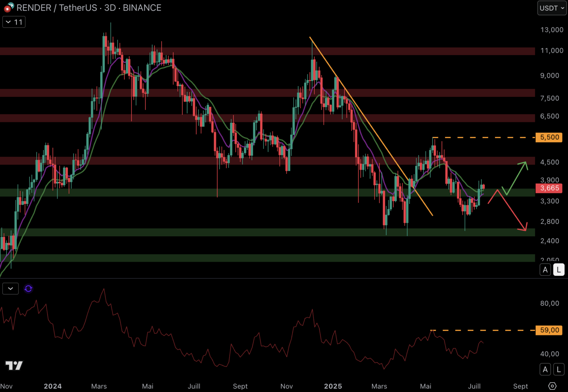
Task: Click the 2,800 price axis value
Action: (549, 221)
